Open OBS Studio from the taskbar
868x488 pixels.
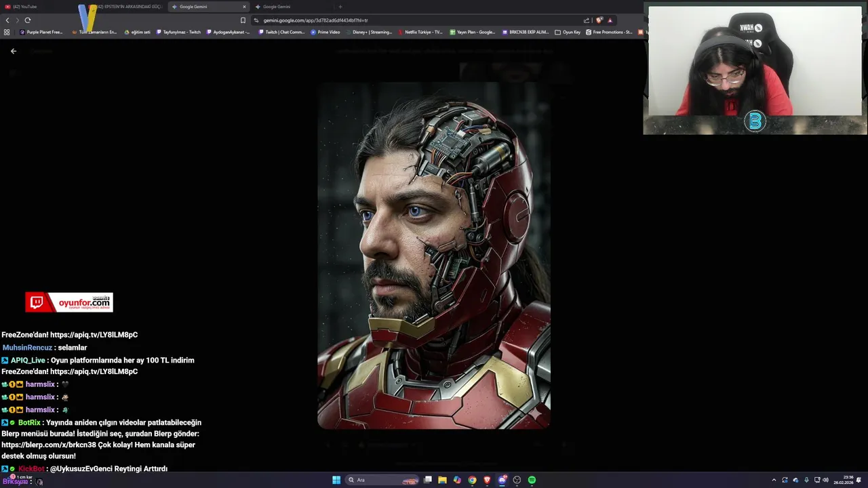tap(517, 480)
